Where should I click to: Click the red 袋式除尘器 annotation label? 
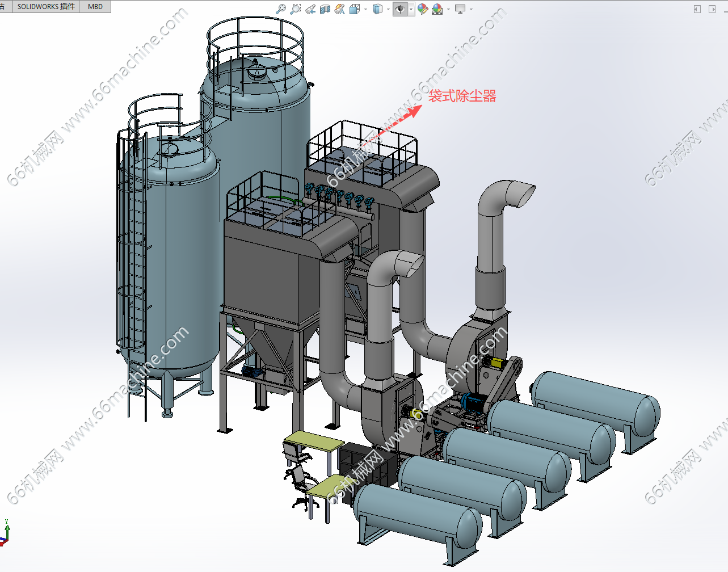[462, 96]
